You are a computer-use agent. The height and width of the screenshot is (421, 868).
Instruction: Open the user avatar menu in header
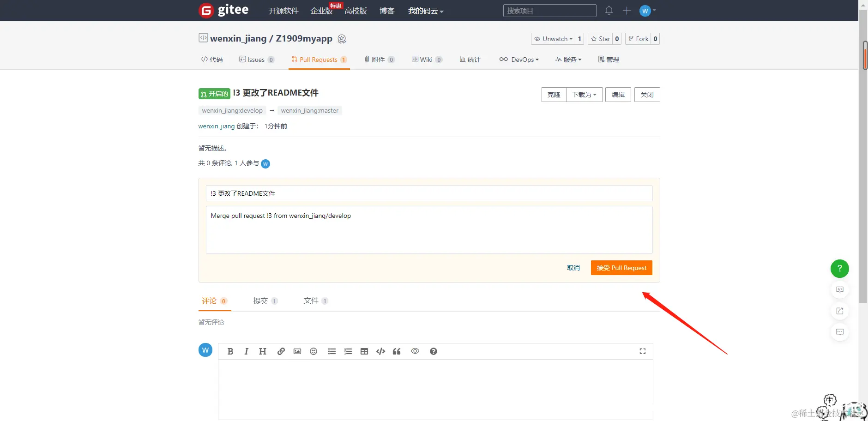click(x=647, y=11)
